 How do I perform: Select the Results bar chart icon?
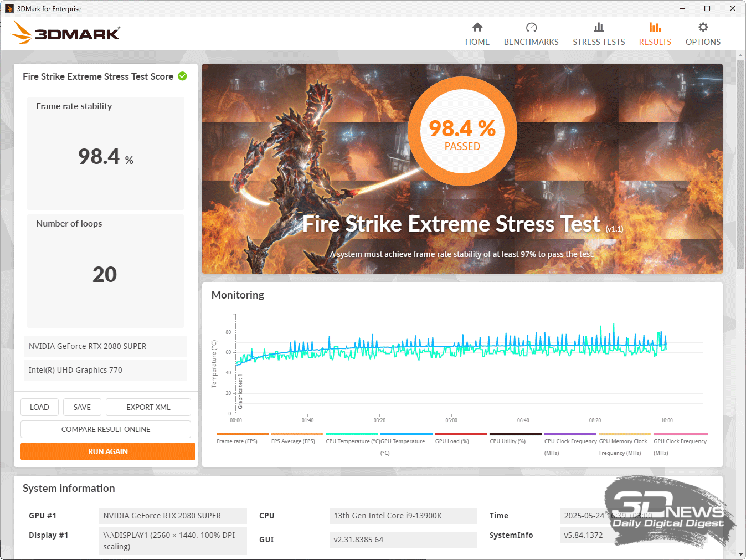(x=655, y=27)
